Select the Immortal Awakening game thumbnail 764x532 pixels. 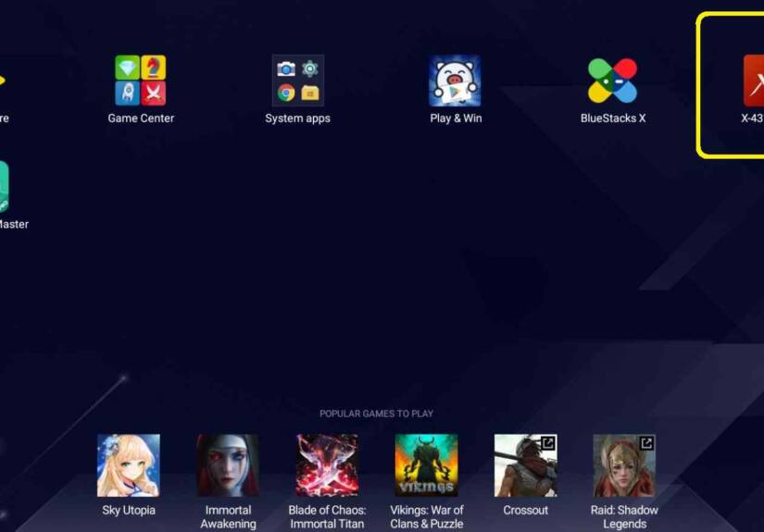(x=228, y=465)
